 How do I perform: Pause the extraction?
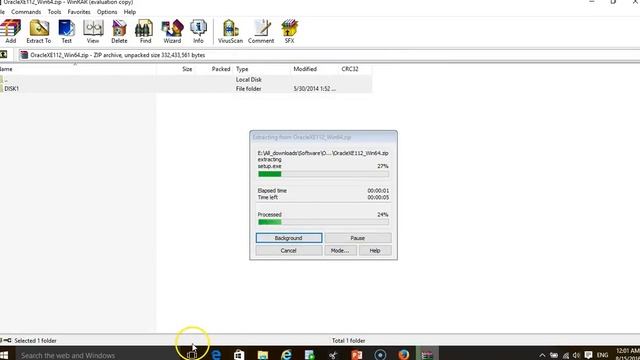pyautogui.click(x=358, y=238)
